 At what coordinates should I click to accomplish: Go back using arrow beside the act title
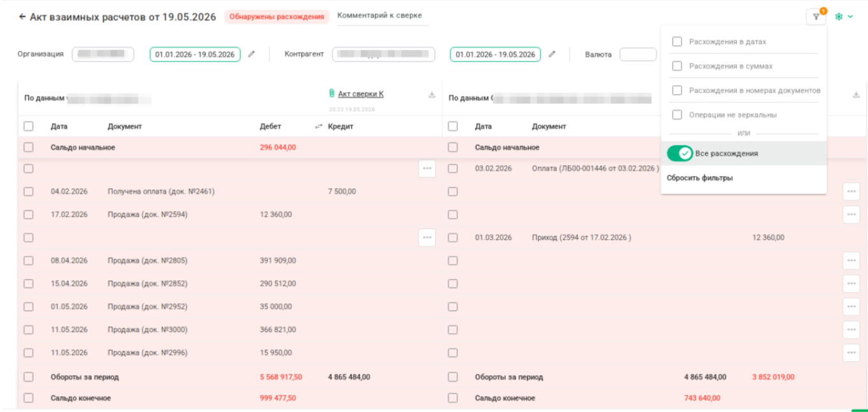tap(22, 17)
